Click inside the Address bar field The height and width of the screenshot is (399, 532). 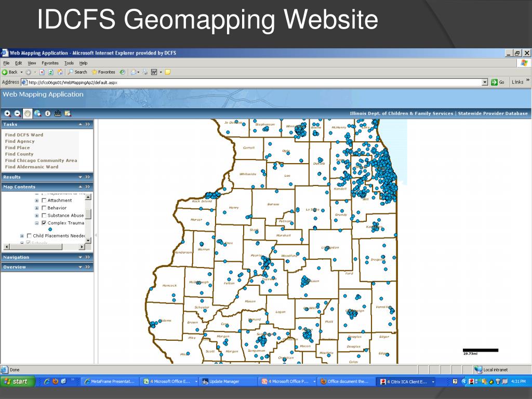[156, 82]
